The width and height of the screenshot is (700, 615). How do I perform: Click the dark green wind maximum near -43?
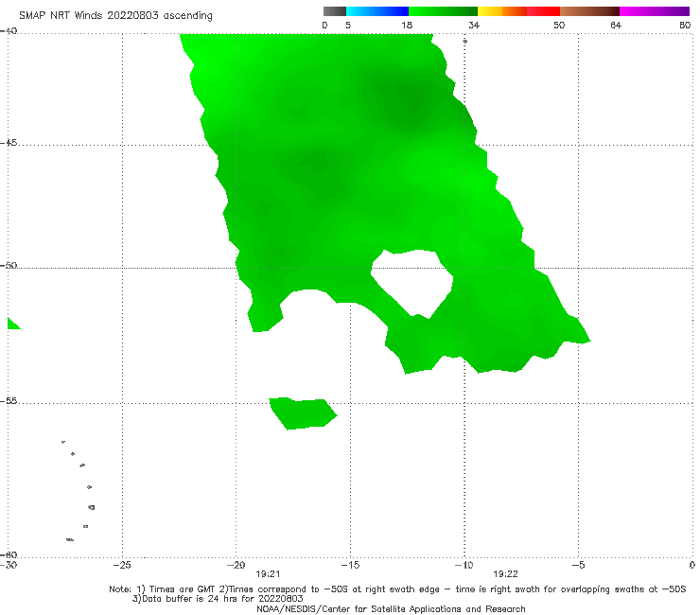tap(409, 100)
